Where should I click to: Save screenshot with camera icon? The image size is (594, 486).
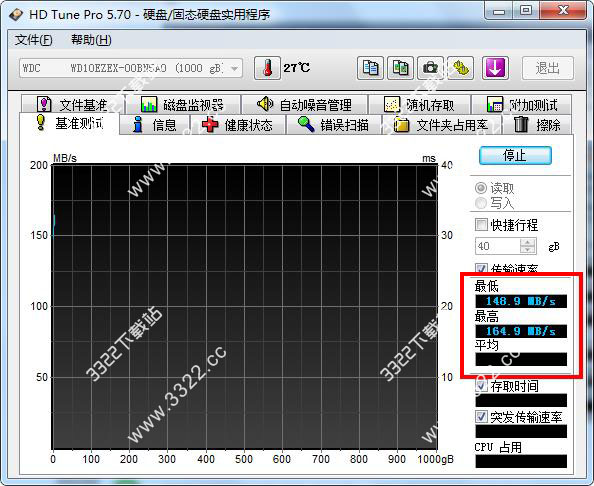tap(430, 68)
